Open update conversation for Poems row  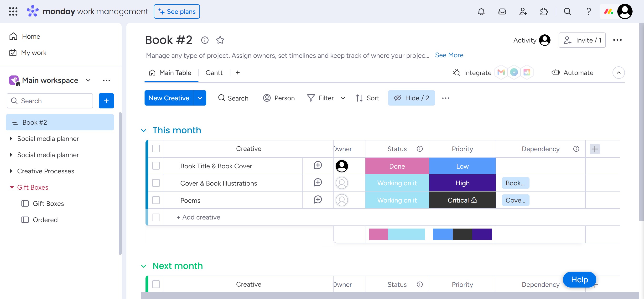[x=317, y=200]
